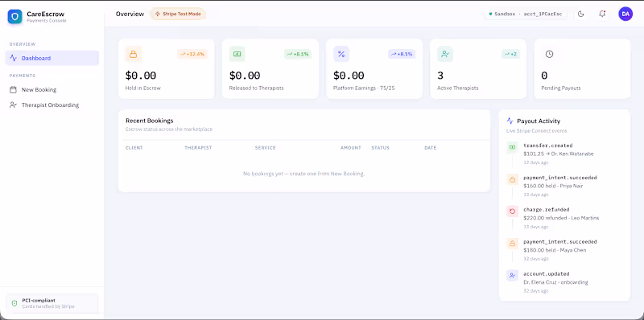Go to Therapist Onboarding
644x320 pixels.
click(x=52, y=105)
